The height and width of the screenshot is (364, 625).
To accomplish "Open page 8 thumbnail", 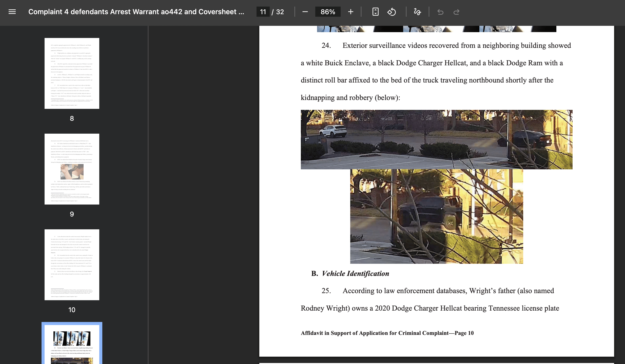I will [72, 73].
